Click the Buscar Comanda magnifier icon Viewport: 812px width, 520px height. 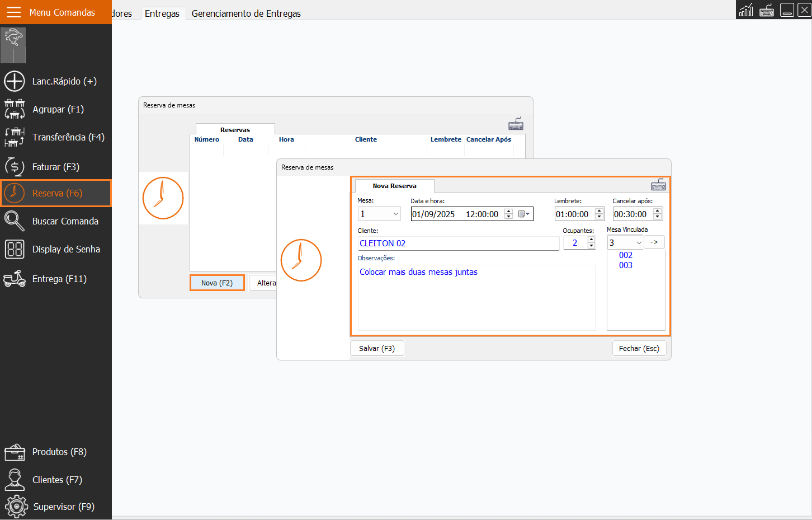pos(15,221)
